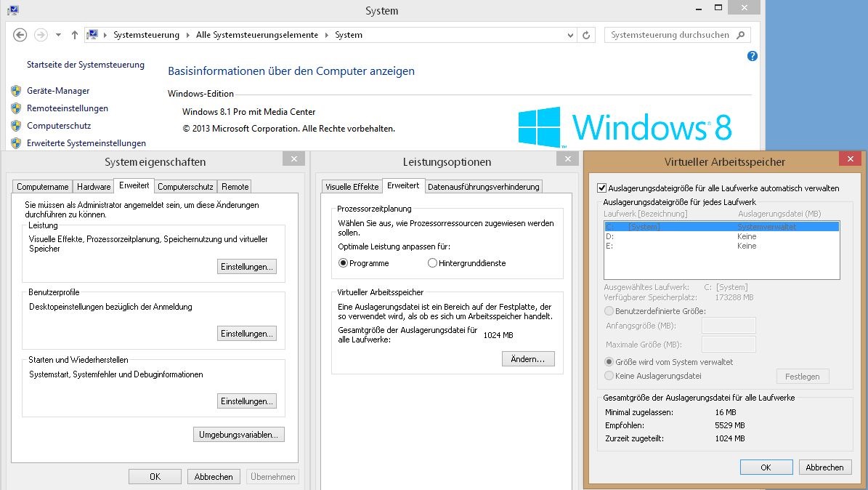This screenshot has width=868, height=490.
Task: Click the search magnifier icon
Action: 741,35
